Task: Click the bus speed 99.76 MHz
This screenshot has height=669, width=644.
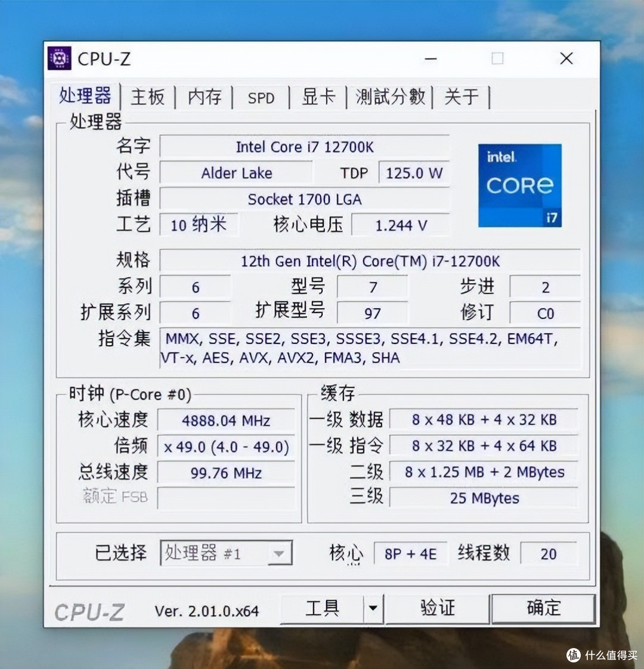Action: pyautogui.click(x=226, y=472)
